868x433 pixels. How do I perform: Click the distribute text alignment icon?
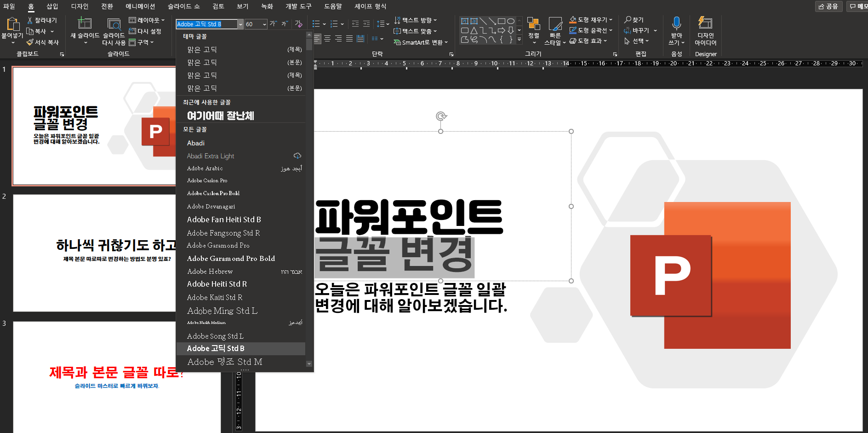pyautogui.click(x=360, y=39)
